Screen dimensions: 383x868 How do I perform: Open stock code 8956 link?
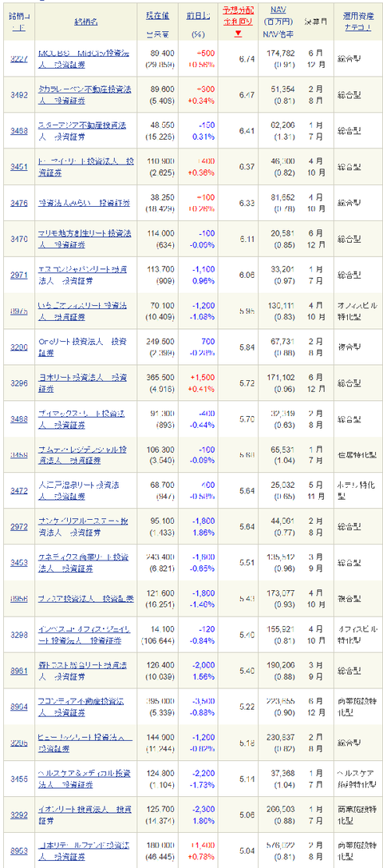18,600
